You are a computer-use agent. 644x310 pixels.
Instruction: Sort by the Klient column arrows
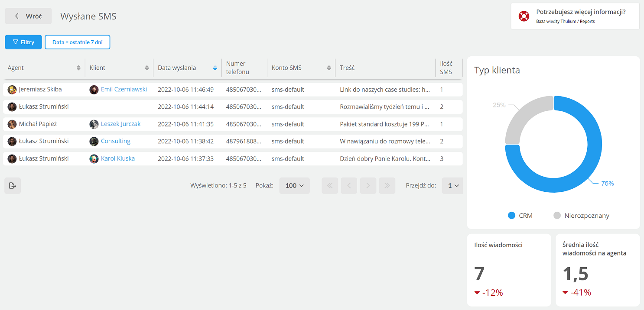[147, 68]
